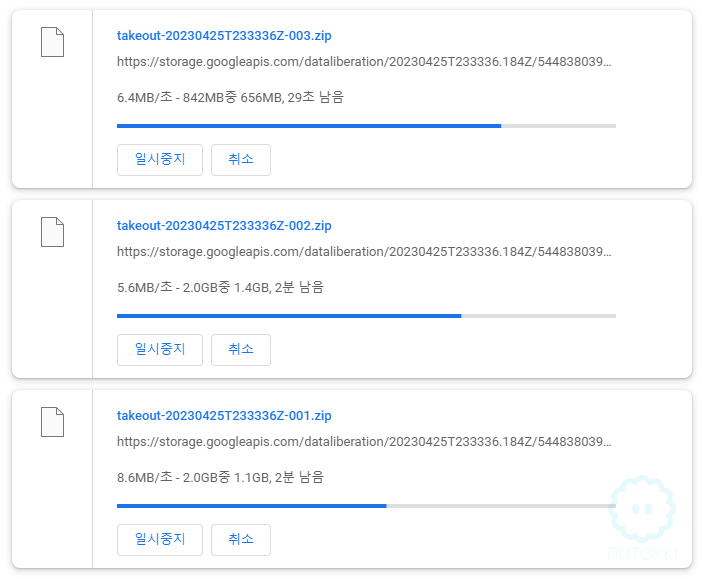702x579 pixels.
Task: Click the source URL under the 002.zip download
Action: point(364,252)
